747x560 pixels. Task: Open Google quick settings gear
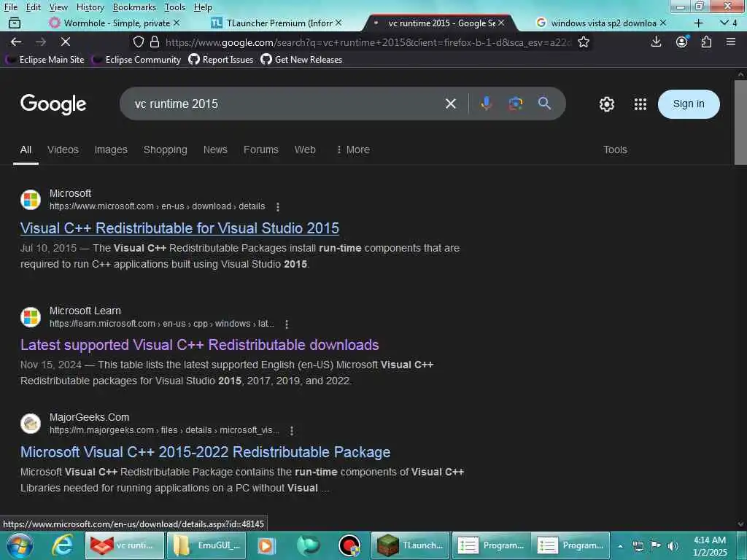coord(606,104)
